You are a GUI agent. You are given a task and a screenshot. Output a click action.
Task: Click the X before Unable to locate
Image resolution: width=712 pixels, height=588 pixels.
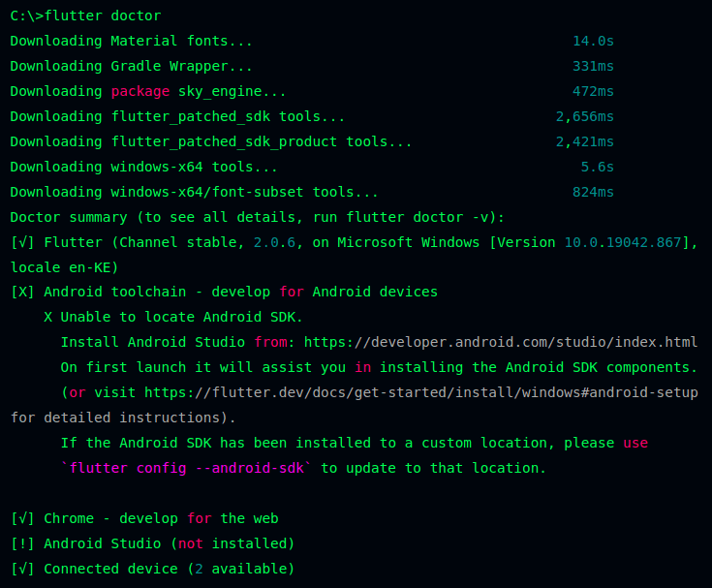pos(48,317)
